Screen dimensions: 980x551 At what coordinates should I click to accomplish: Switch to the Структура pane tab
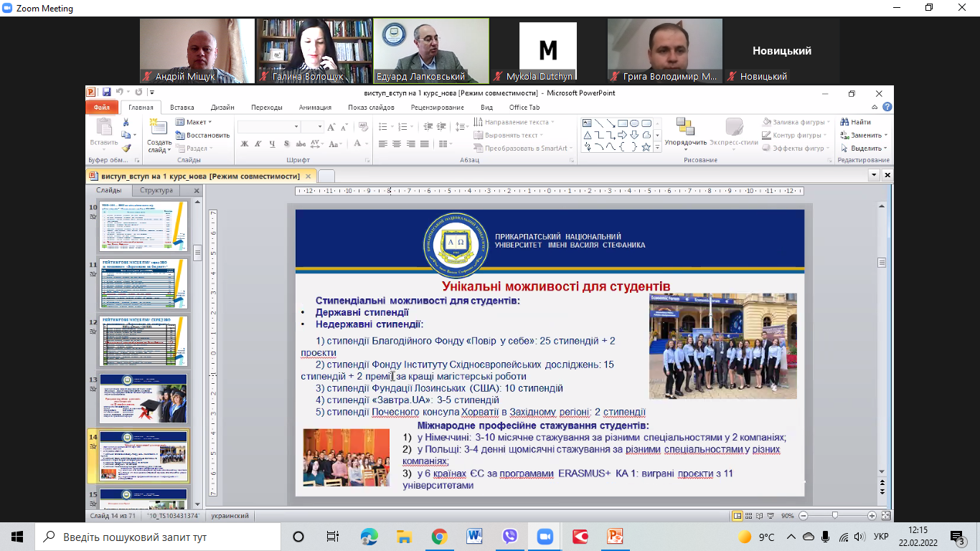coord(156,191)
